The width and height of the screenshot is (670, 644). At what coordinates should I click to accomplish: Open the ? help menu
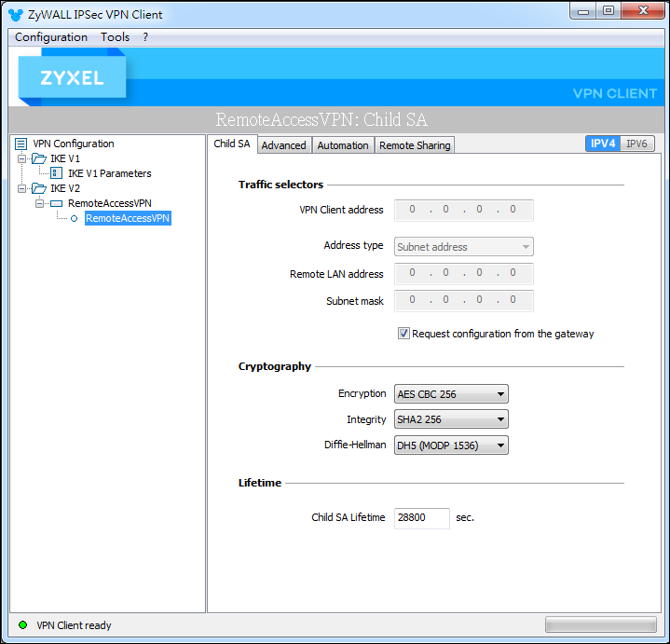pyautogui.click(x=145, y=37)
